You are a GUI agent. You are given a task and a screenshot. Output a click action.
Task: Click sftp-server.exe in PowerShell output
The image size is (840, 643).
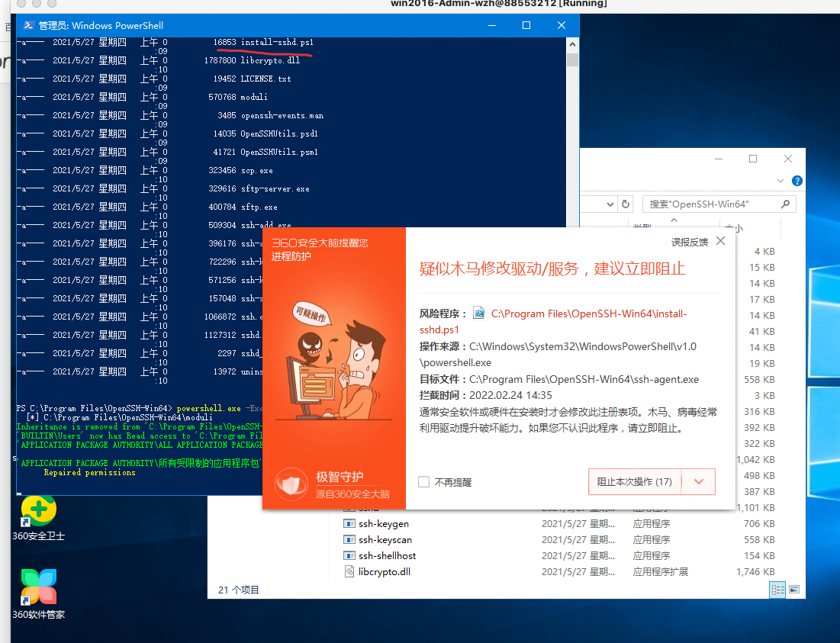(x=275, y=188)
